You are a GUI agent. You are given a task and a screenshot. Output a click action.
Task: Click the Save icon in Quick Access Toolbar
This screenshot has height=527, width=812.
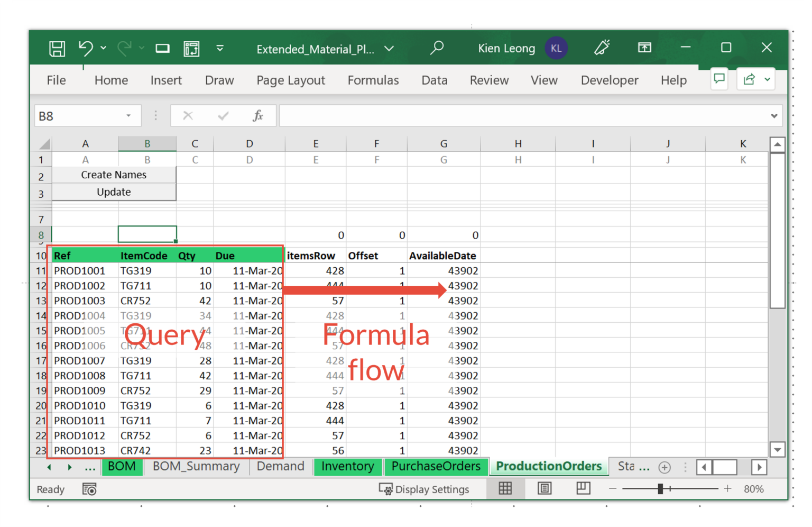click(57, 48)
